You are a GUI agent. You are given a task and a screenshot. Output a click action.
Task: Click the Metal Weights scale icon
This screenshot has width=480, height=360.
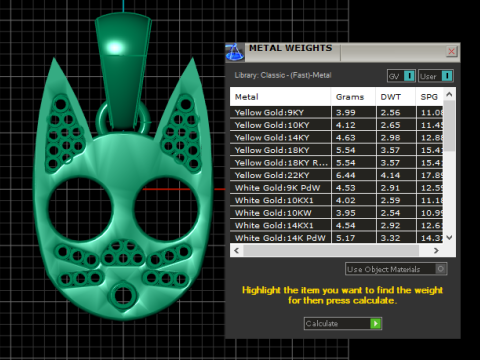point(235,52)
